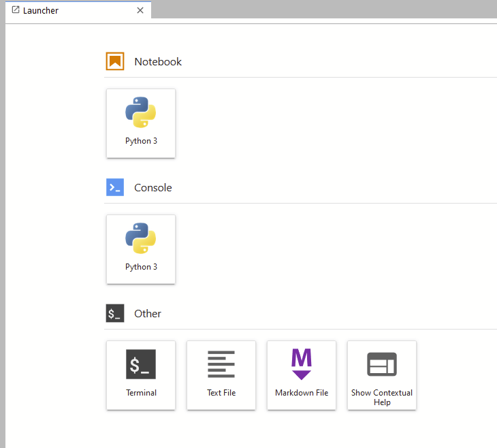Image resolution: width=497 pixels, height=448 pixels.
Task: Create a new Text File via lines icon
Action: click(x=221, y=364)
